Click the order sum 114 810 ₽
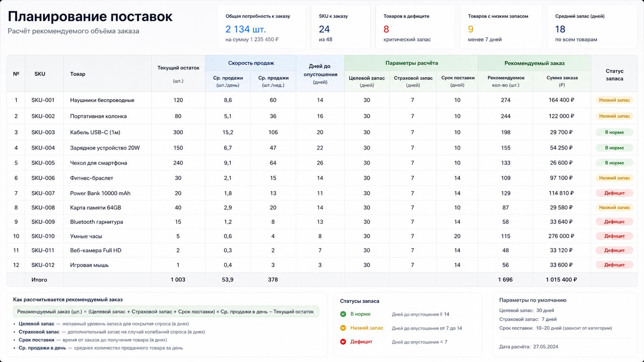 pos(562,193)
